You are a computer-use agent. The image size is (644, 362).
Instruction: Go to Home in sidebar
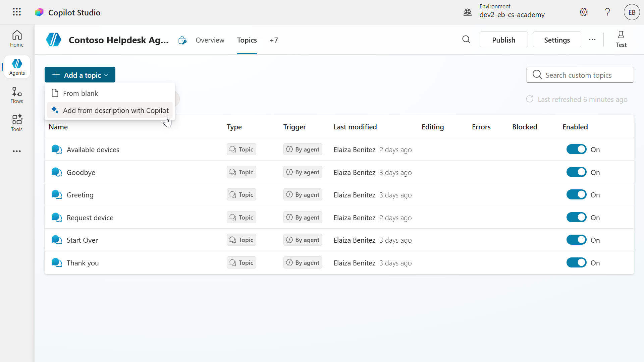click(17, 39)
